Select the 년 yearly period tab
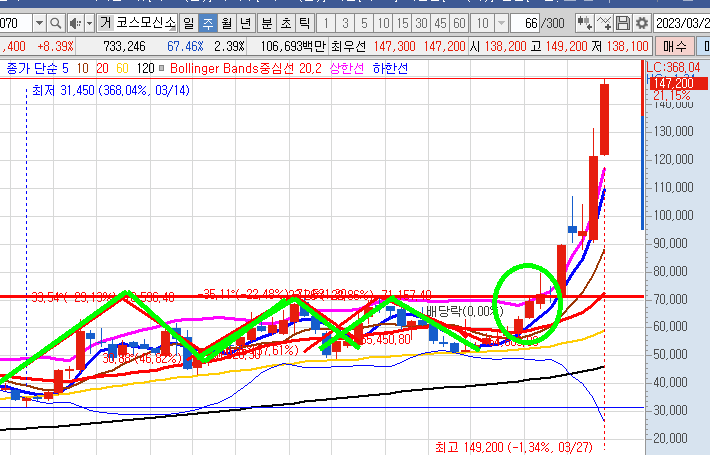Screen dimensions: 710x455 [x=246, y=22]
